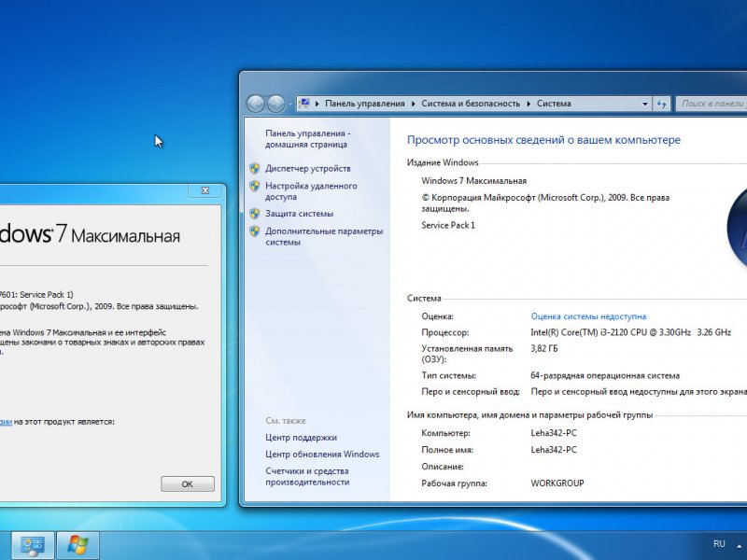747x560 pixels.
Task: Open Центр поддержки link
Action: [x=301, y=437]
